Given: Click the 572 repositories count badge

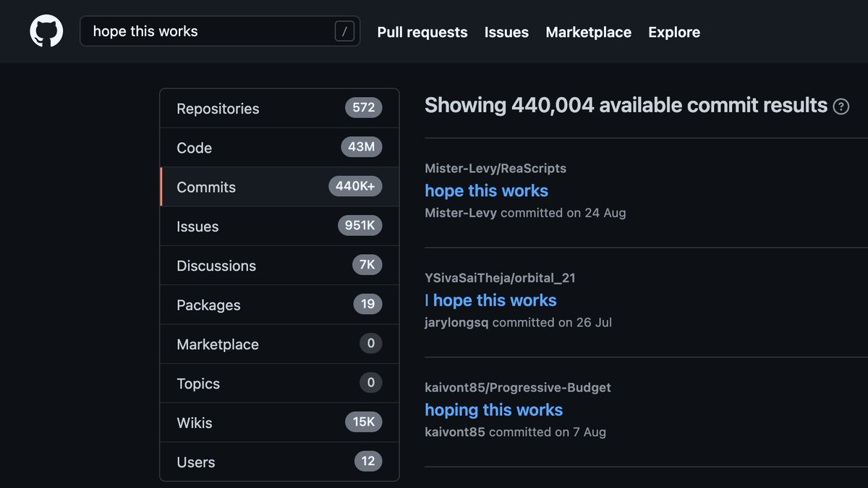Looking at the screenshot, I should tap(364, 108).
